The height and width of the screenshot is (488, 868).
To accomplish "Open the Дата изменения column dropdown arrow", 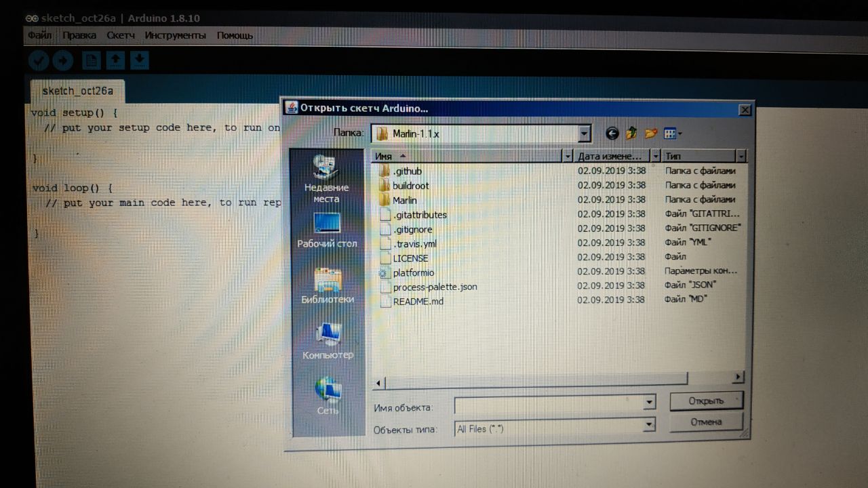I will click(x=655, y=157).
